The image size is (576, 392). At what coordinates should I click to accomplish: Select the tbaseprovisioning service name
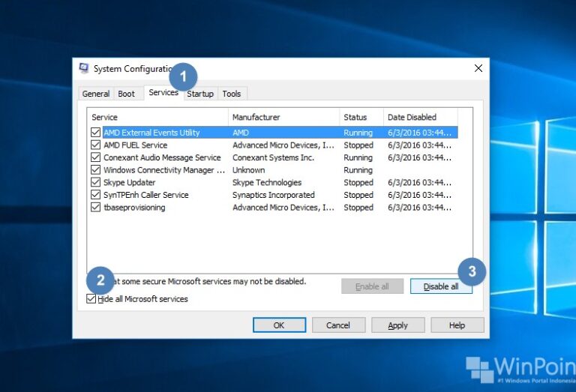(134, 208)
